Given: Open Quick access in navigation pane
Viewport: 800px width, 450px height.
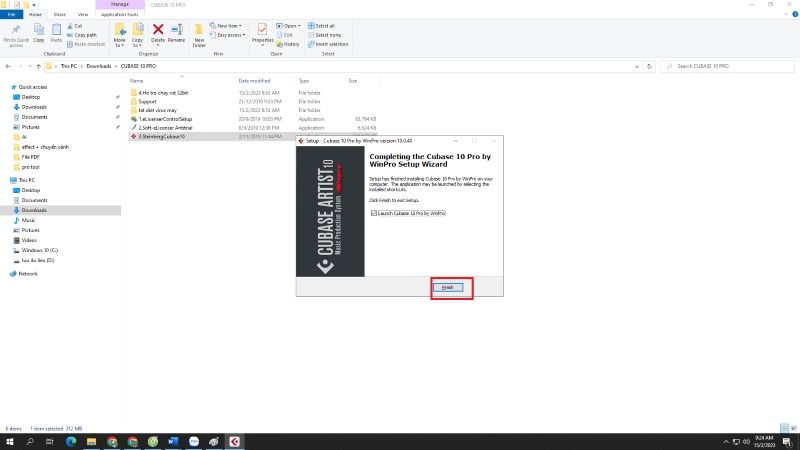Looking at the screenshot, I should tap(33, 87).
